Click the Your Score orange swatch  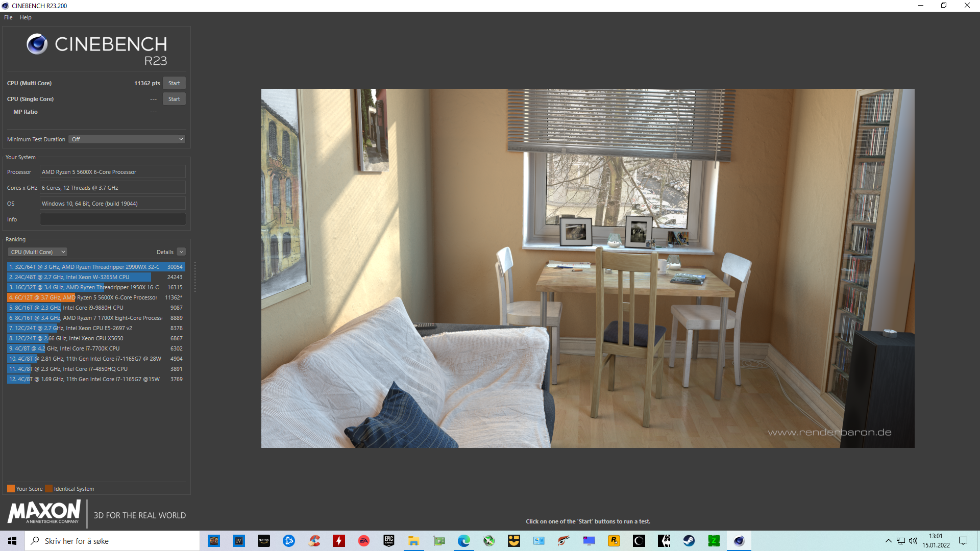point(11,489)
